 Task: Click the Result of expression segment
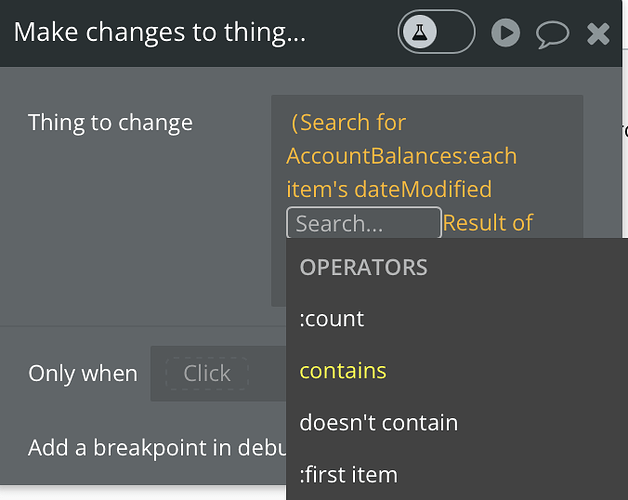coord(488,223)
